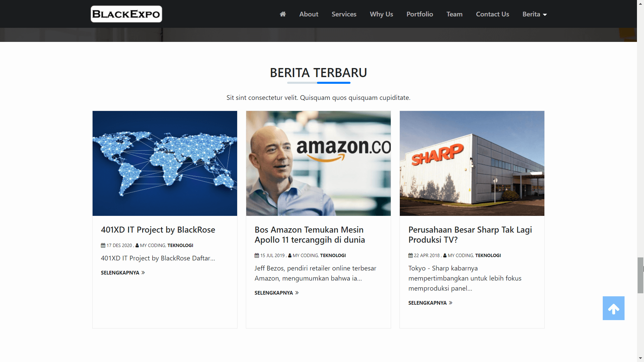The height and width of the screenshot is (362, 644).
Task: Click the scroll-to-top arrow button
Action: (x=613, y=308)
